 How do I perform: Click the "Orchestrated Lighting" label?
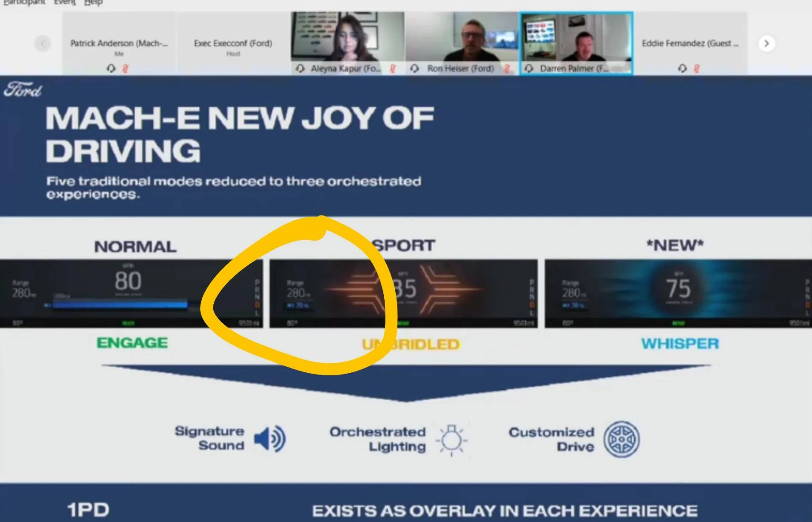(x=378, y=439)
